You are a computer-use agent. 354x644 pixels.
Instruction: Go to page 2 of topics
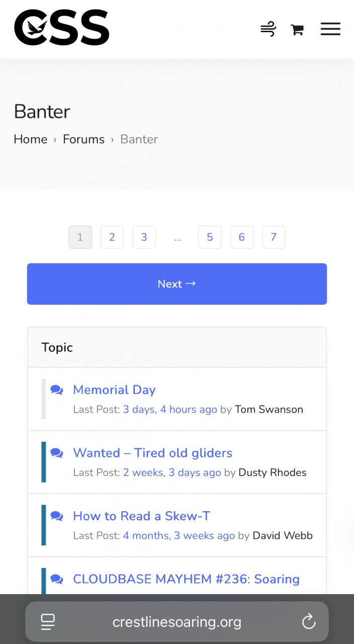coord(112,237)
